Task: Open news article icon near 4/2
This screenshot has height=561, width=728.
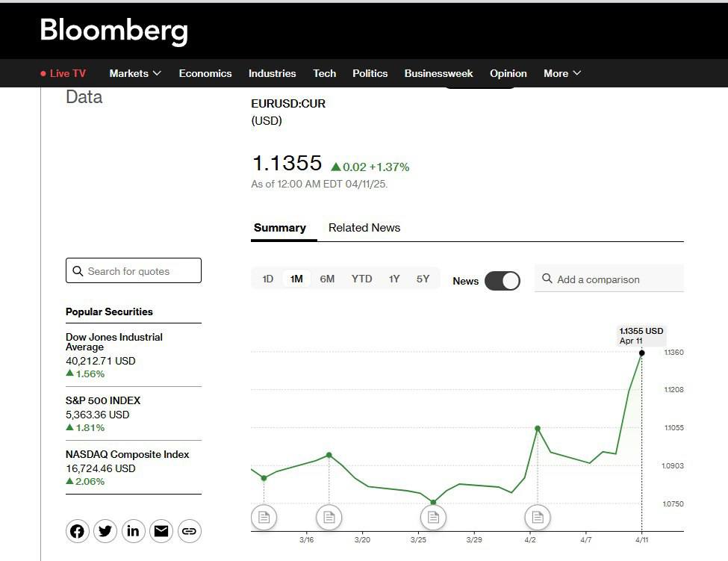Action: [x=537, y=516]
